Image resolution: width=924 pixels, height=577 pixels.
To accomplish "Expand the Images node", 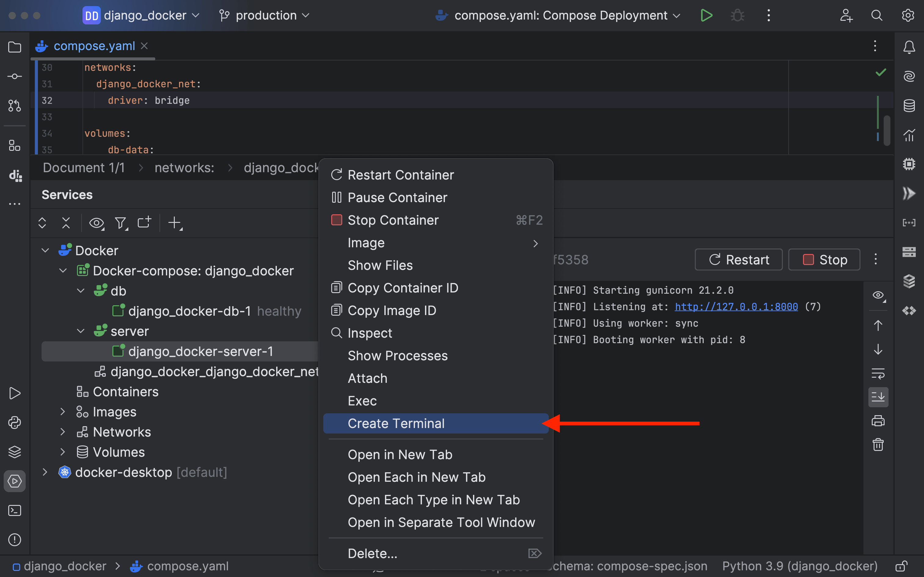I will [63, 412].
